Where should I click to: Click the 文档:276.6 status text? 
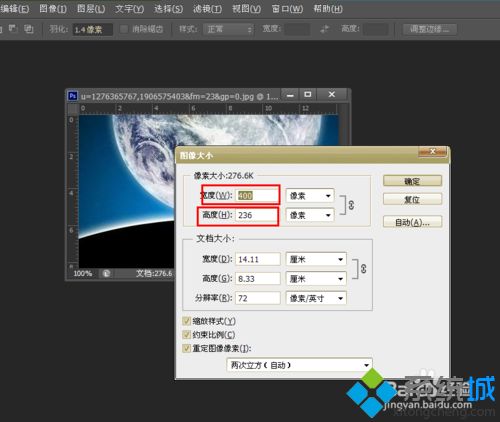tap(154, 274)
